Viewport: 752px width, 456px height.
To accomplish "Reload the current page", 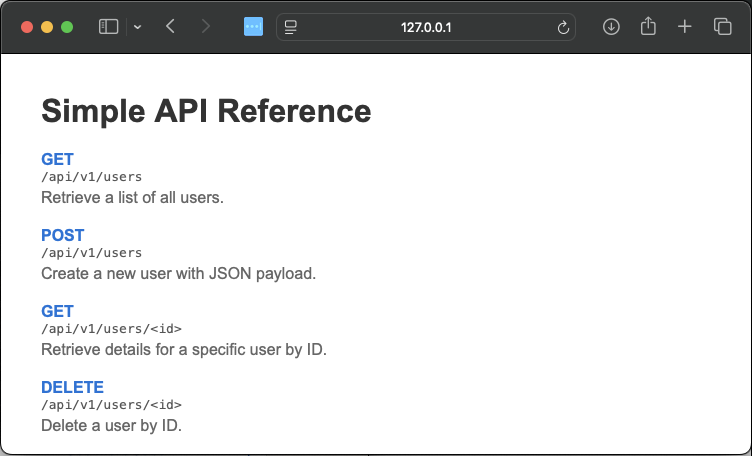I will tap(563, 28).
